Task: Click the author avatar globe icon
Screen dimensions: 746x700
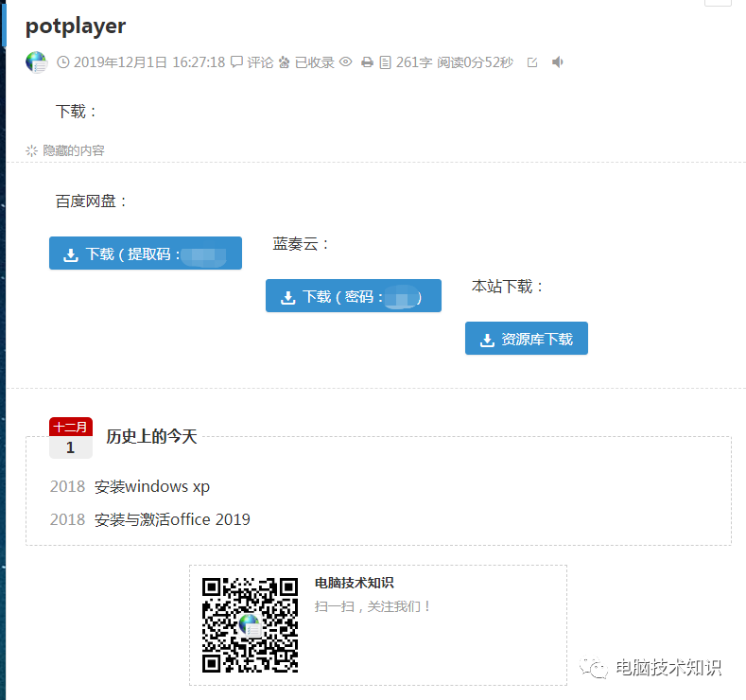Action: (36, 62)
